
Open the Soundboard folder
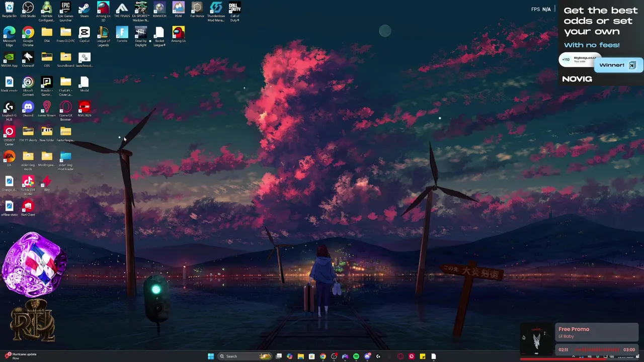[65, 60]
